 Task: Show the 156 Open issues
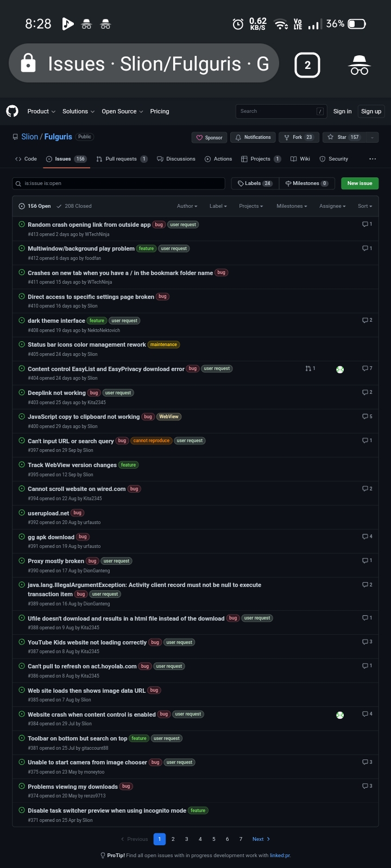[x=35, y=206]
